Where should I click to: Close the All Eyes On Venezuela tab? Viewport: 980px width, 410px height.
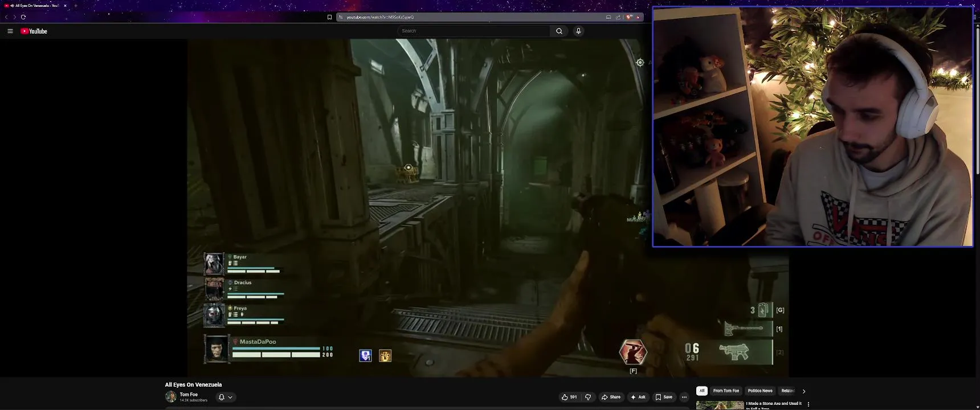tap(65, 6)
